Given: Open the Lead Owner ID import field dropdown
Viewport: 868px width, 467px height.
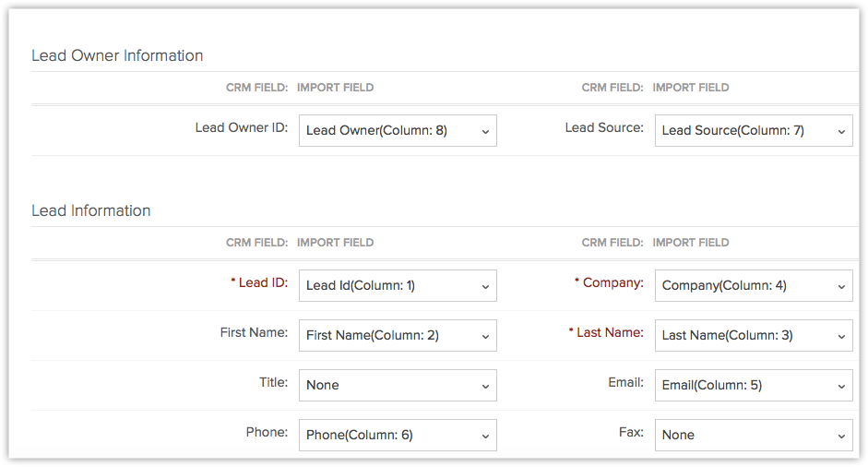Looking at the screenshot, I should [398, 131].
